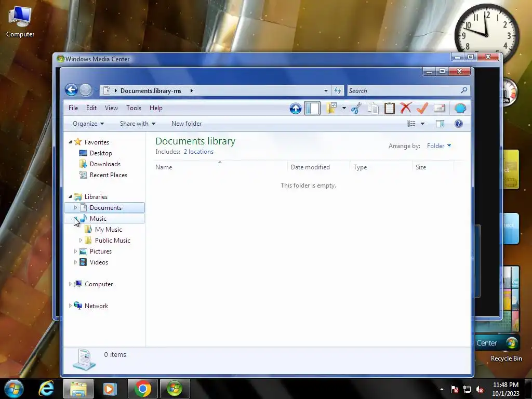This screenshot has width=532, height=399.
Task: Click the search magnifier icon
Action: 464,90
